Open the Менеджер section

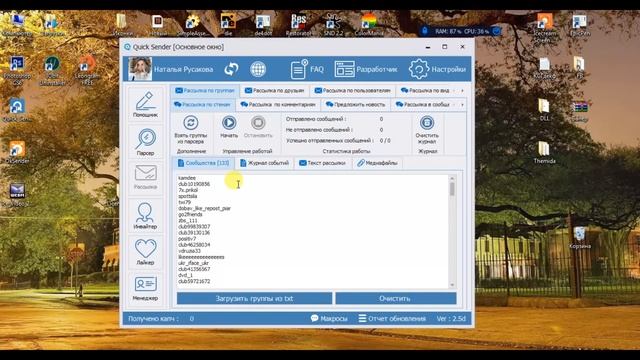click(145, 288)
